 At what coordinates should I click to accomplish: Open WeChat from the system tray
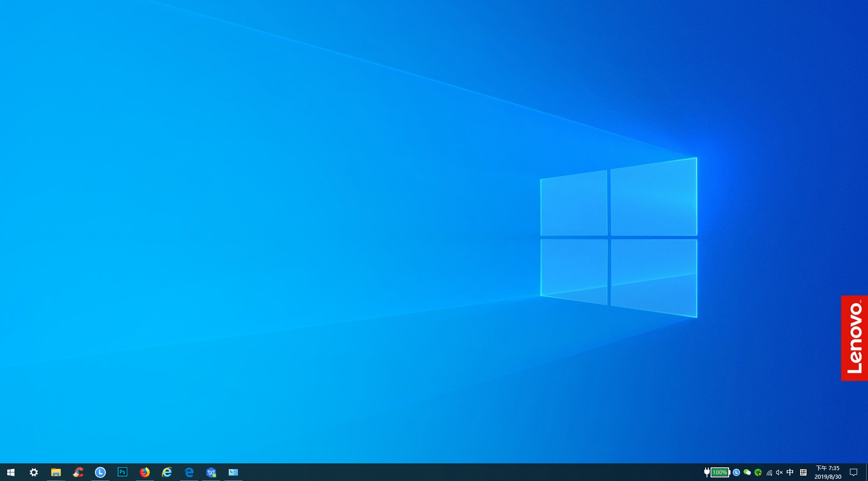coord(747,472)
